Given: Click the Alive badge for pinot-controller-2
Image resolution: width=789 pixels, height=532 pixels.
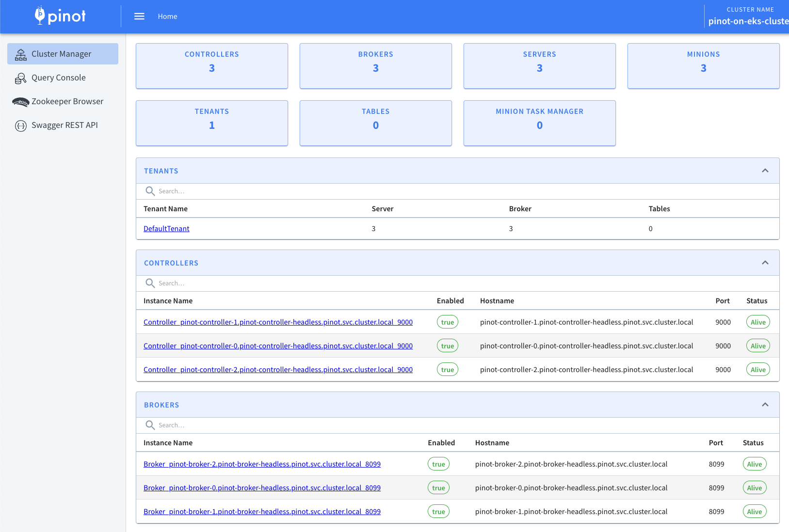Looking at the screenshot, I should click(758, 370).
